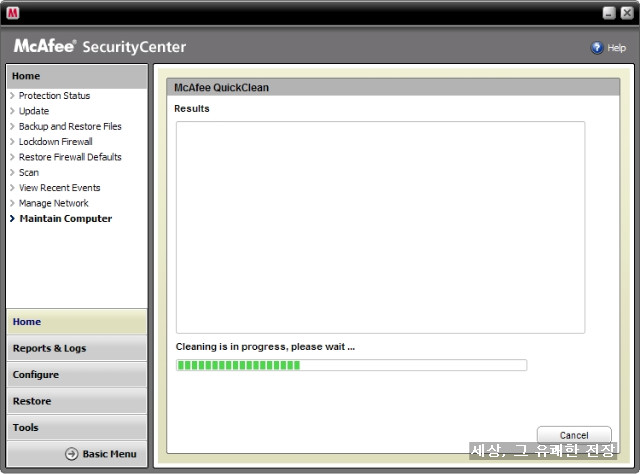Open Help via the blue question icon

pyautogui.click(x=597, y=48)
